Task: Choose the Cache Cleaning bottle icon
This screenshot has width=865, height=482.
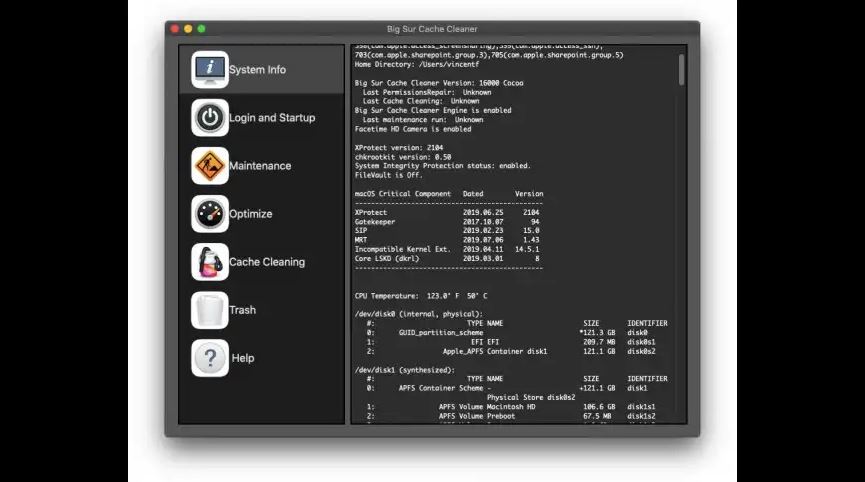Action: (x=210, y=262)
